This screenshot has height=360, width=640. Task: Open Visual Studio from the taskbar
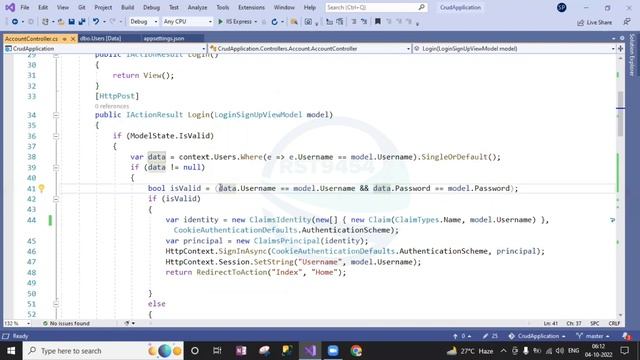310,351
